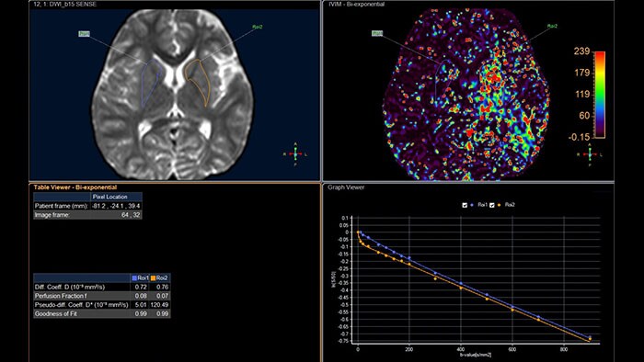Uncheck the Roi2 checkbox in Graph Viewer
Screen dimensions: 644x362
coord(491,205)
